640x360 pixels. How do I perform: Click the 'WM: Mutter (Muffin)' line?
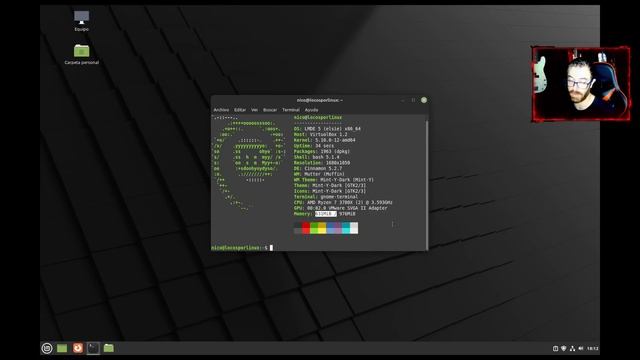(x=319, y=174)
